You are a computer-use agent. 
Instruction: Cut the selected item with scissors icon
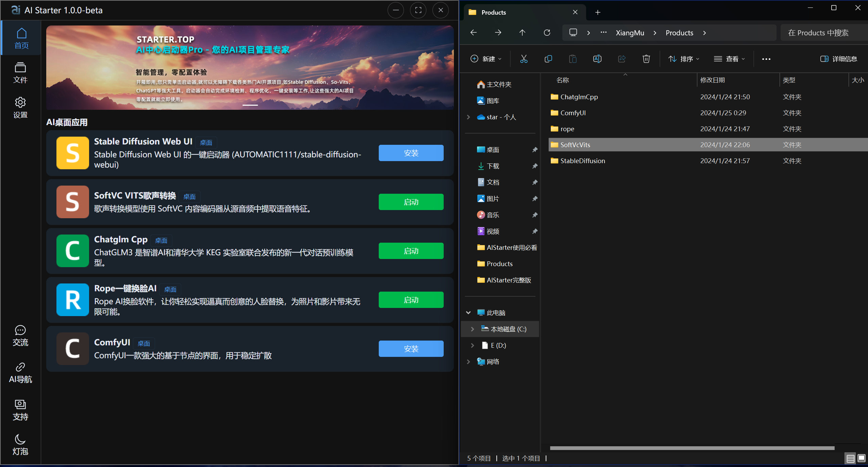point(524,59)
